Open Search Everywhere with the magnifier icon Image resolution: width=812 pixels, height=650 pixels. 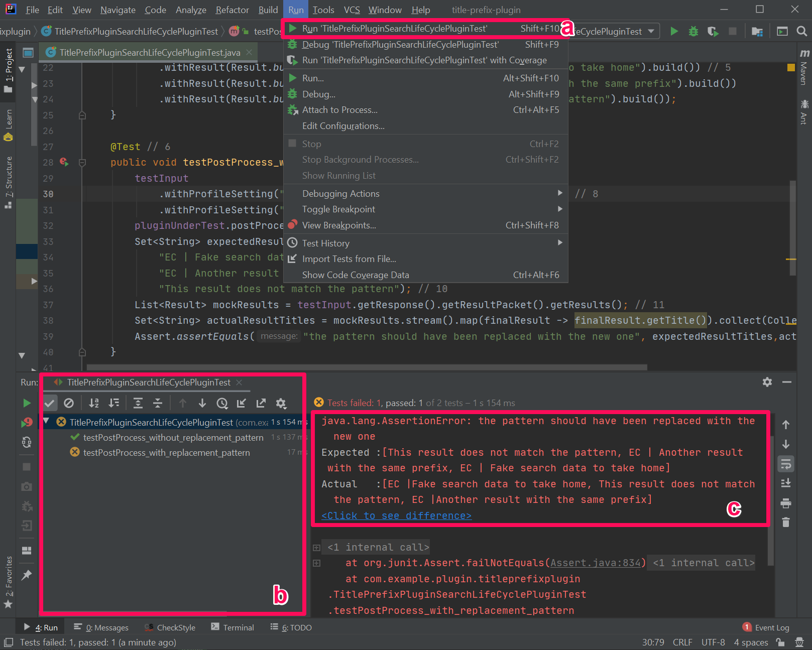[801, 31]
